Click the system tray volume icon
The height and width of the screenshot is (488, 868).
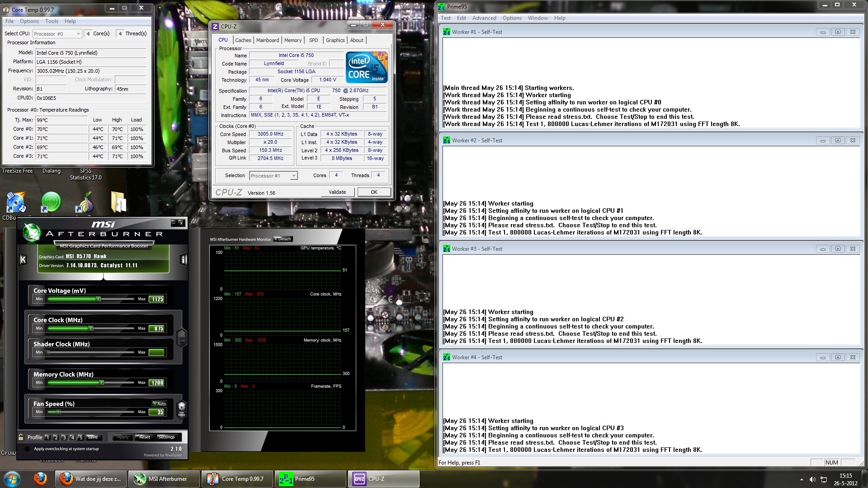pyautogui.click(x=812, y=479)
